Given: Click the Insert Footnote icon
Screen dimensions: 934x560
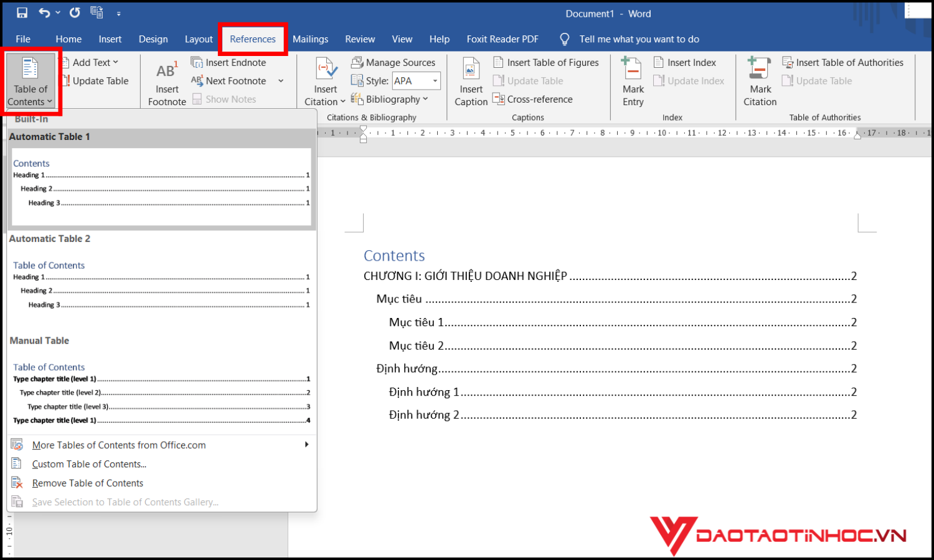Looking at the screenshot, I should (x=167, y=72).
